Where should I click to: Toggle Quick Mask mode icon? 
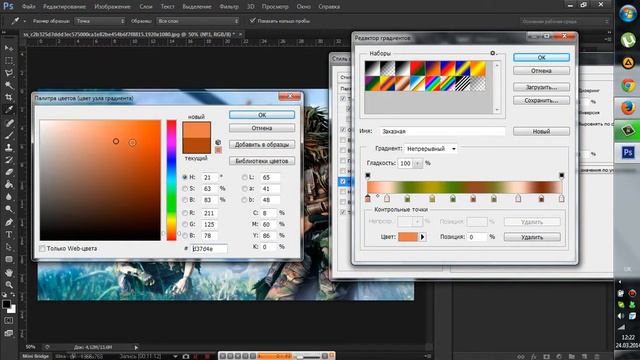point(9,321)
